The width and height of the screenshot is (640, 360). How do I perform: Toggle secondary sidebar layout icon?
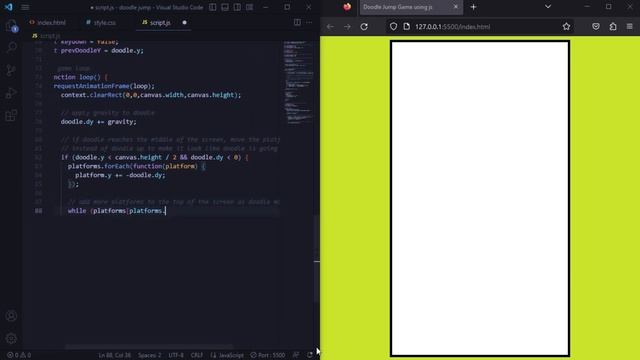pos(237,7)
